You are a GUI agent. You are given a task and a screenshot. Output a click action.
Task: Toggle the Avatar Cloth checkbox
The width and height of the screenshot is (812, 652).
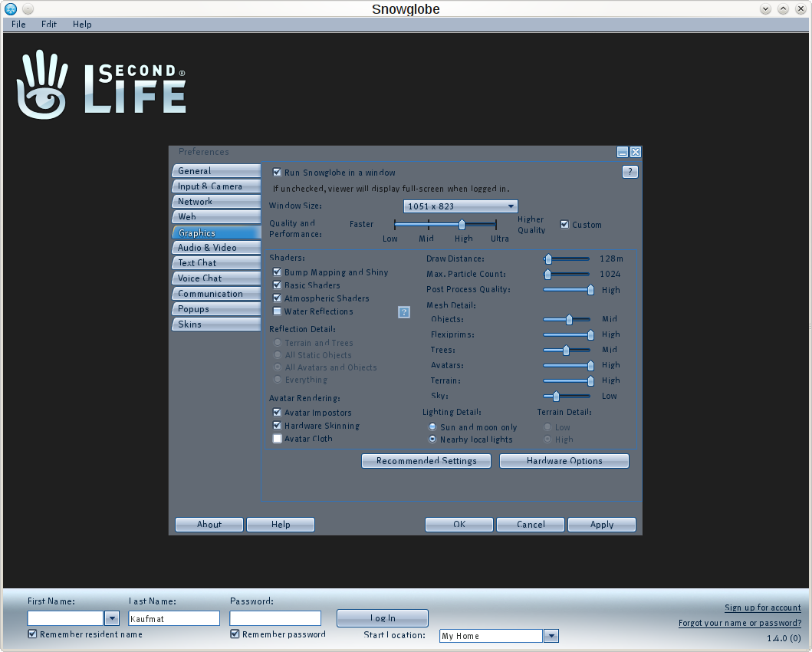pos(278,439)
